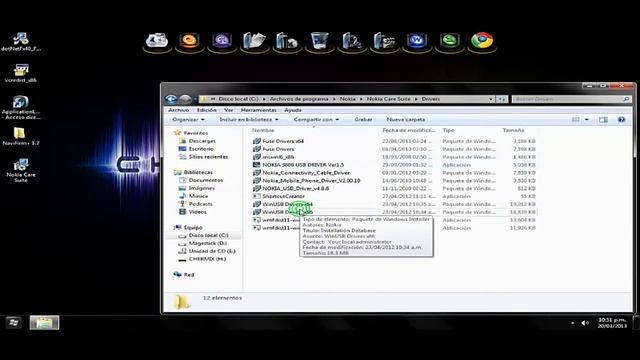Screen dimensions: 640x360
Task: Open Sitios recientes in sidebar
Action: pos(203,157)
